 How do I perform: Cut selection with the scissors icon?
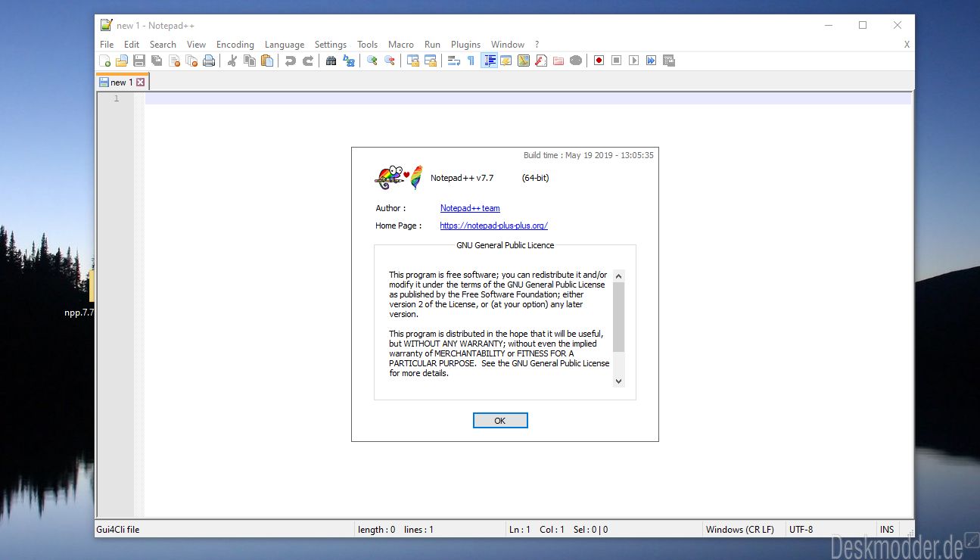coord(232,61)
